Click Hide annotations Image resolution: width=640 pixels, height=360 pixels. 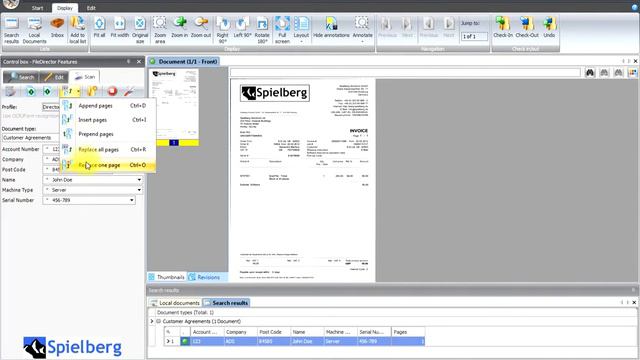click(x=331, y=28)
